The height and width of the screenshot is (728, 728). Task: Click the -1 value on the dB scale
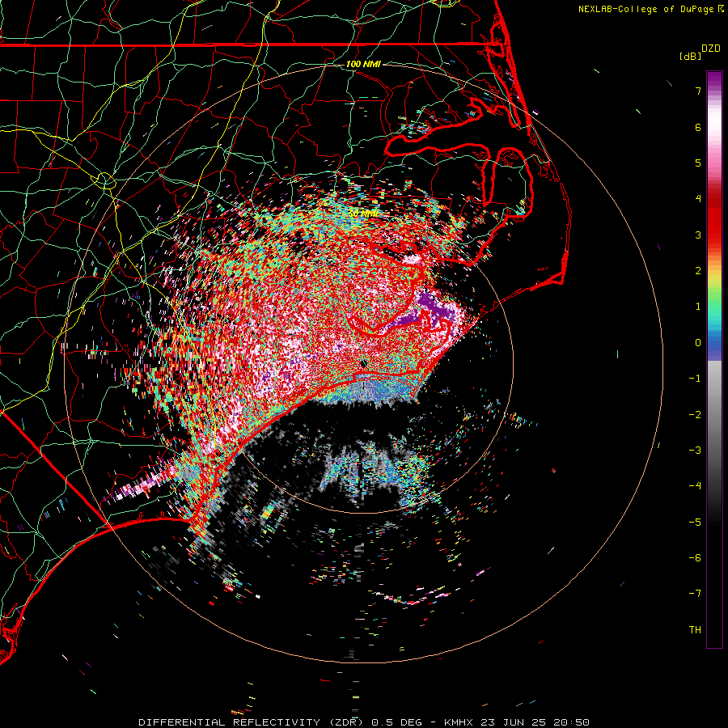click(695, 379)
